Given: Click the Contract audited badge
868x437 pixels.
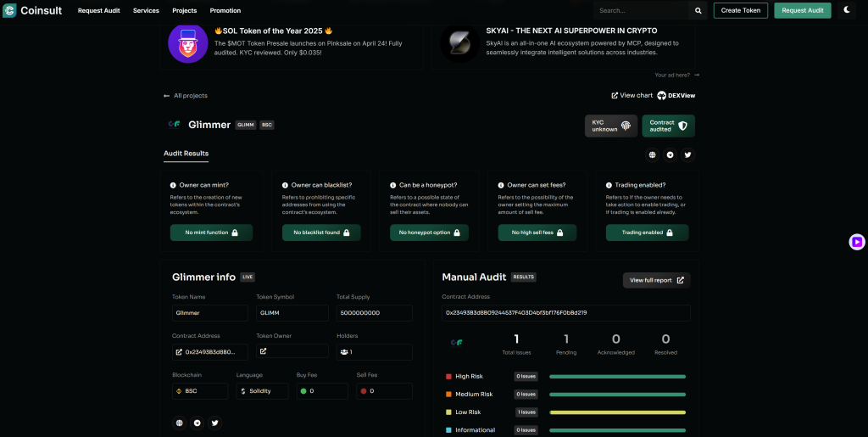Looking at the screenshot, I should point(668,126).
